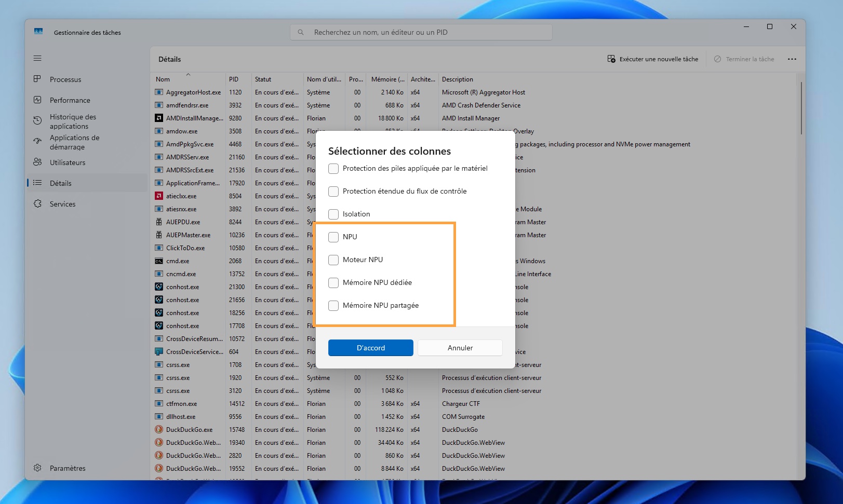Click the Services puzzle icon
The width and height of the screenshot is (843, 504).
[x=37, y=203]
